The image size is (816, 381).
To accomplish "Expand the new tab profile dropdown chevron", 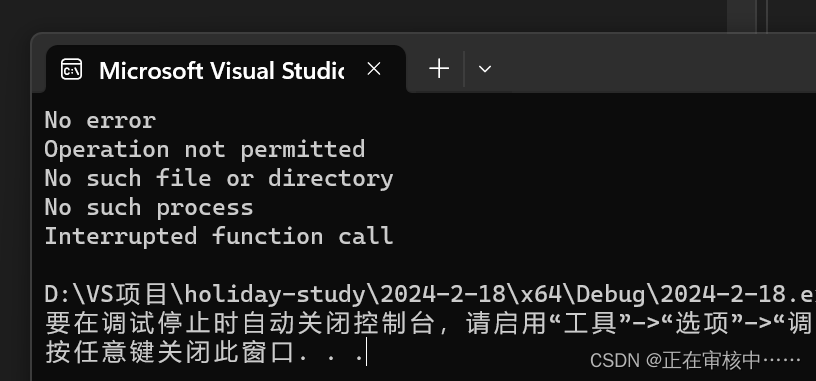I will pos(484,69).
